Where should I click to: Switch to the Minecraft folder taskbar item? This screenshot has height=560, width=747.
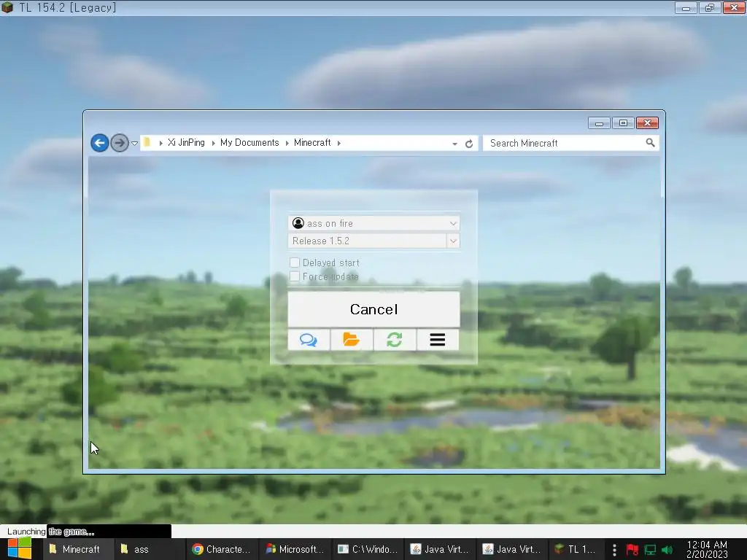click(x=79, y=549)
